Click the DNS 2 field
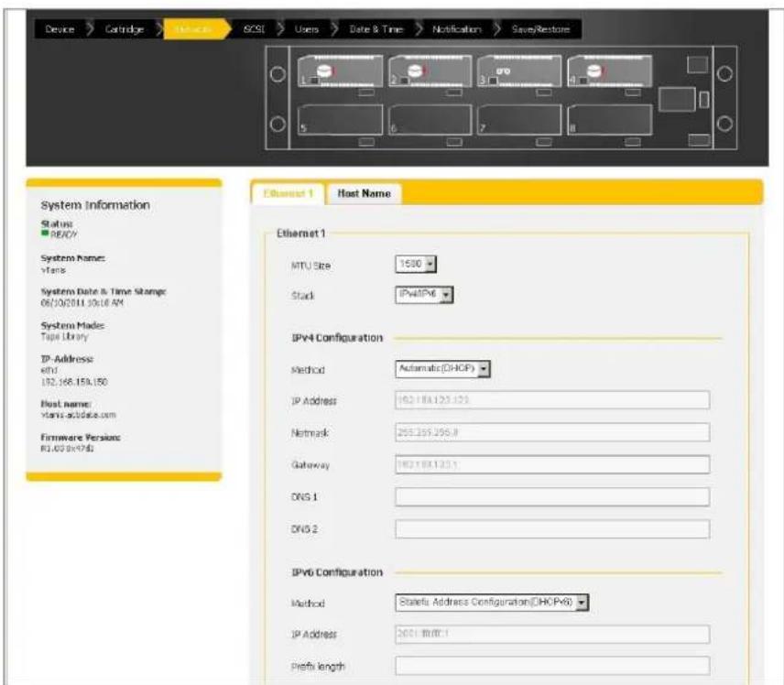The image size is (784, 685). [x=552, y=529]
